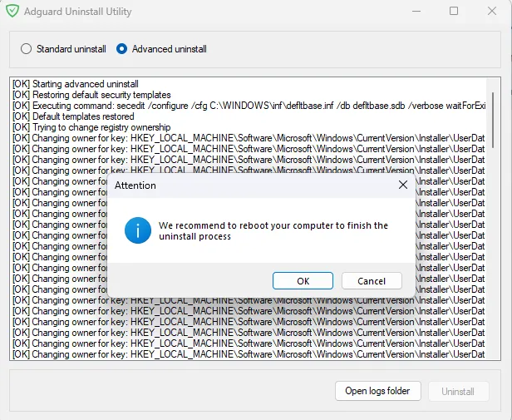Open logs folder button
The image size is (512, 420).
pos(378,391)
